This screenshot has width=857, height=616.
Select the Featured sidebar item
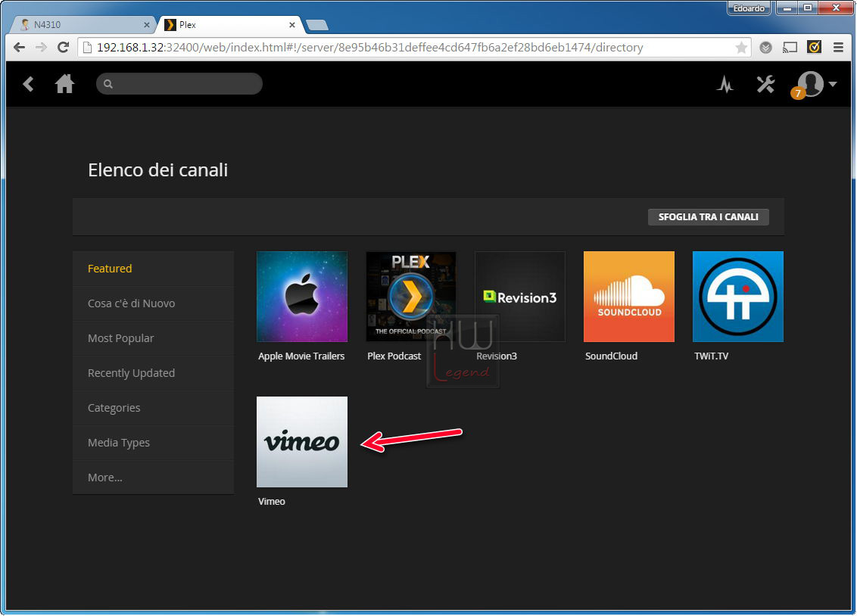pos(153,269)
